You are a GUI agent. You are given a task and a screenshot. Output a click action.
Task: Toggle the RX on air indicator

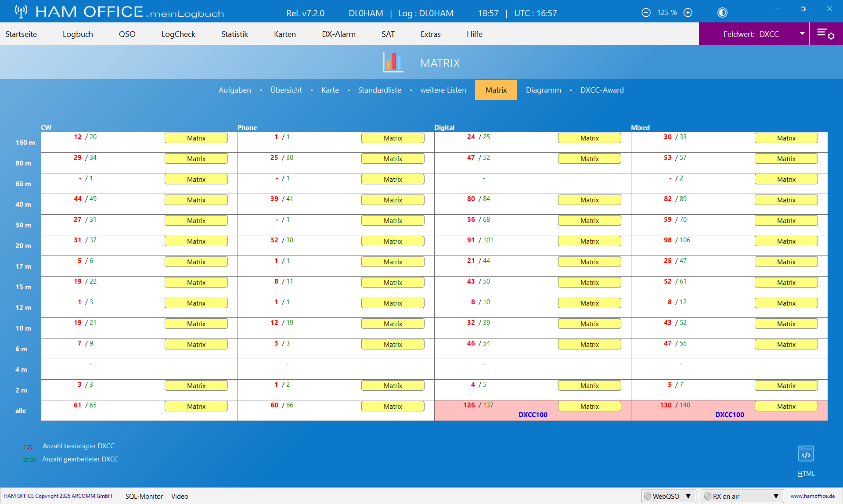(708, 496)
